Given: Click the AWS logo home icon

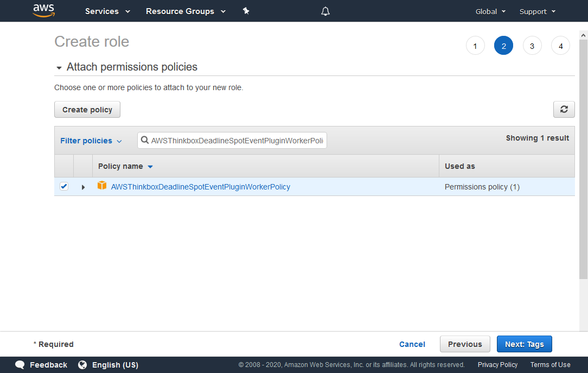Looking at the screenshot, I should click(44, 11).
